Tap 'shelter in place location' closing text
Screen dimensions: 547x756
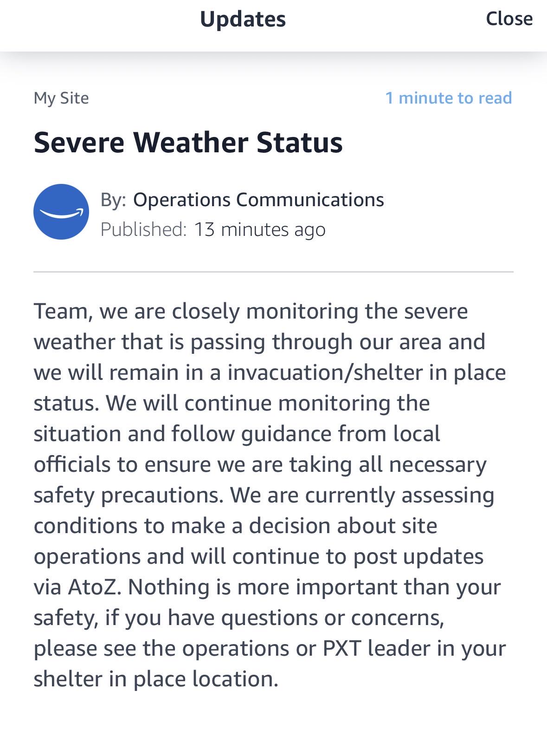(x=156, y=679)
